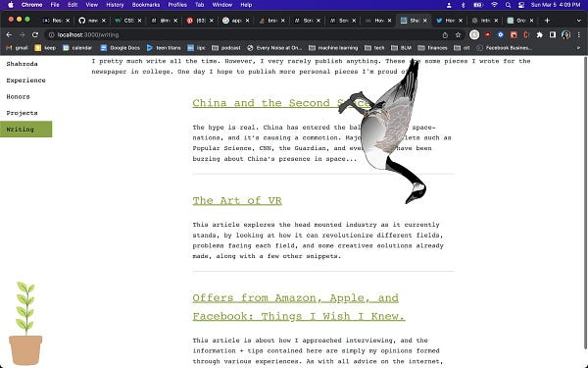The image size is (588, 368).
Task: Switch to the Twitter tab
Action: coord(446,21)
